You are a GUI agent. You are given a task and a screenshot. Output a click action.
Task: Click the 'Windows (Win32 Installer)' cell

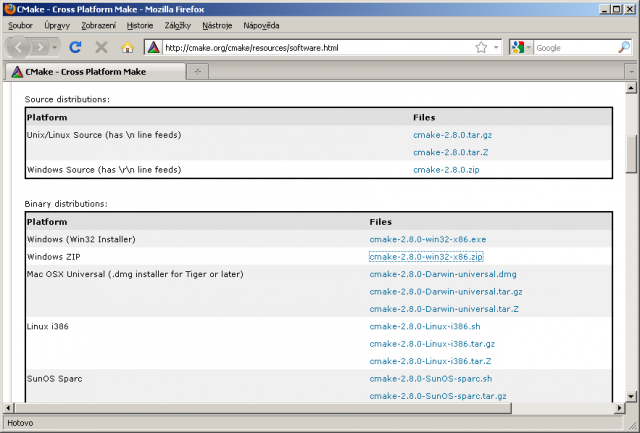pyautogui.click(x=81, y=240)
